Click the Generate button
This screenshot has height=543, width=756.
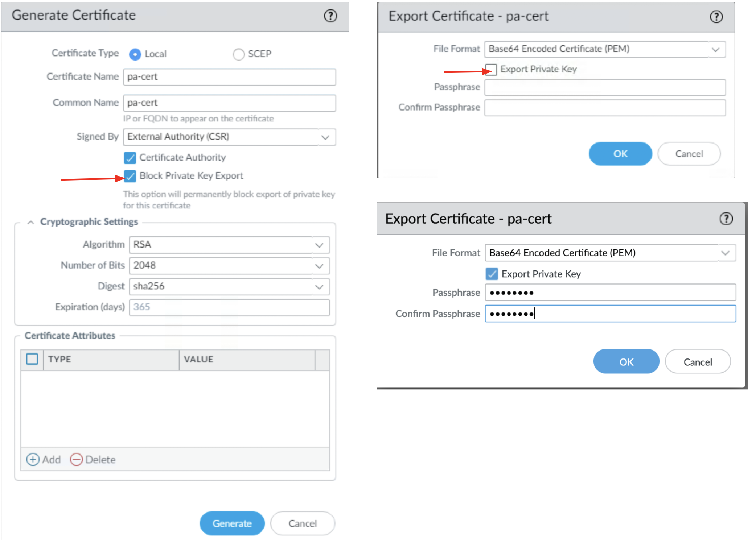point(232,523)
